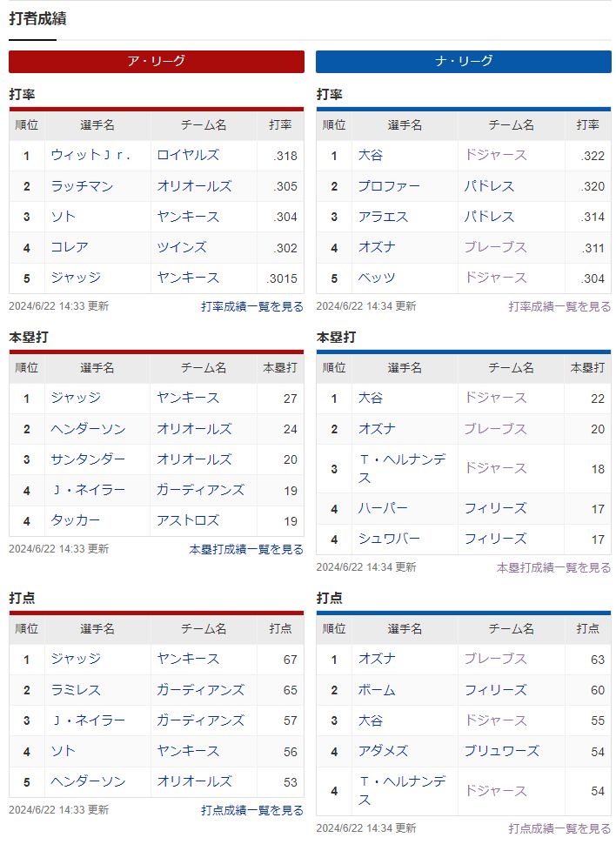Open NL 打点成績一覧を見る link
The image size is (616, 851).
tap(559, 828)
